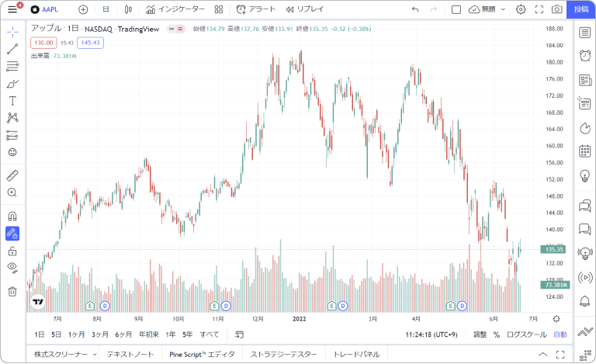Open chart settings gear in top toolbar
The height and width of the screenshot is (364, 596).
click(521, 9)
